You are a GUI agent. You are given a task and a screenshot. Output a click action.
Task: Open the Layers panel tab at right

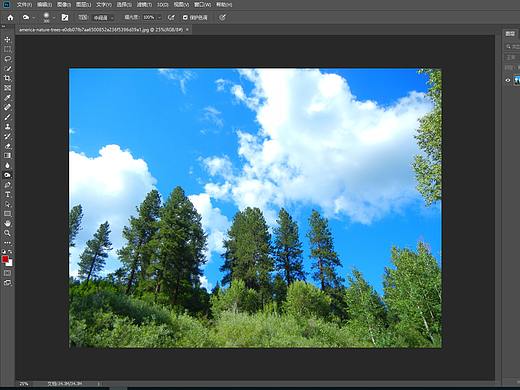coord(510,34)
